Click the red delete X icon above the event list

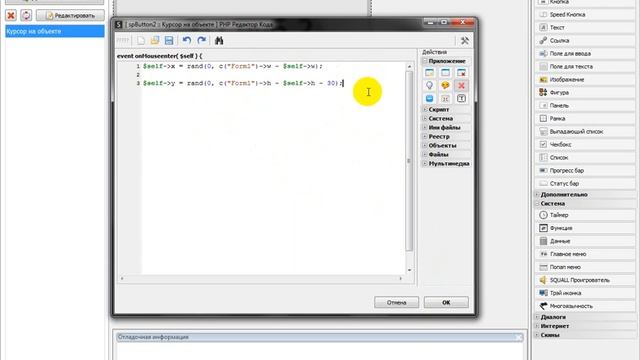point(11,16)
